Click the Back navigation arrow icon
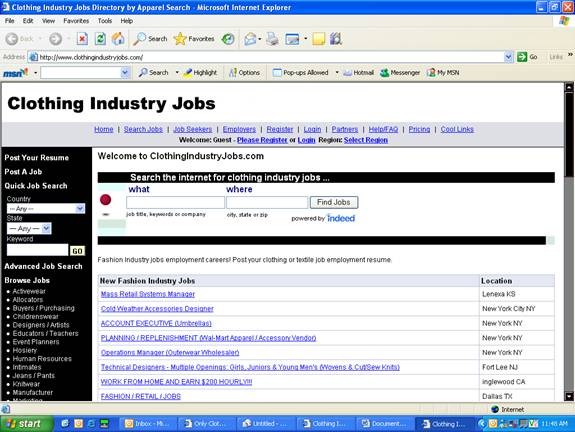575x432 pixels. [12, 39]
